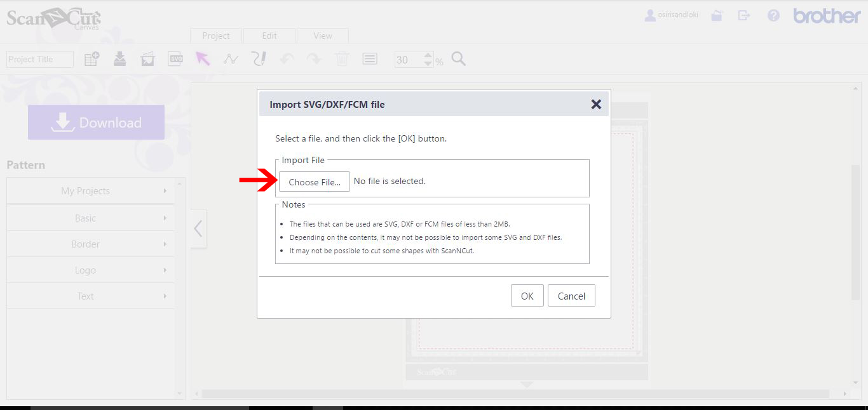Open the Edit menu
The image size is (868, 410).
(x=269, y=36)
